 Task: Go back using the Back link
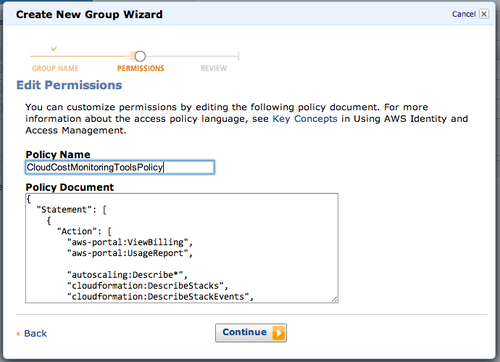pyautogui.click(x=35, y=333)
